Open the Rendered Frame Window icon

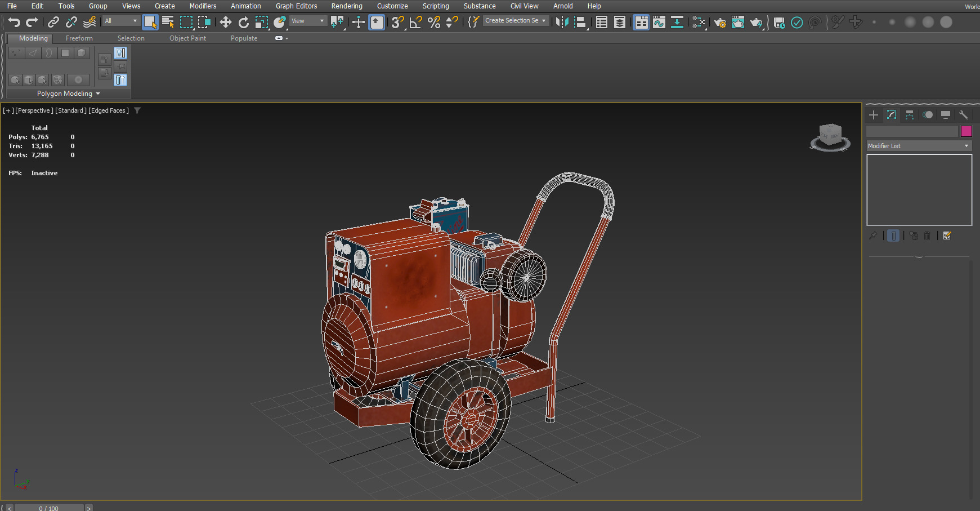[737, 22]
